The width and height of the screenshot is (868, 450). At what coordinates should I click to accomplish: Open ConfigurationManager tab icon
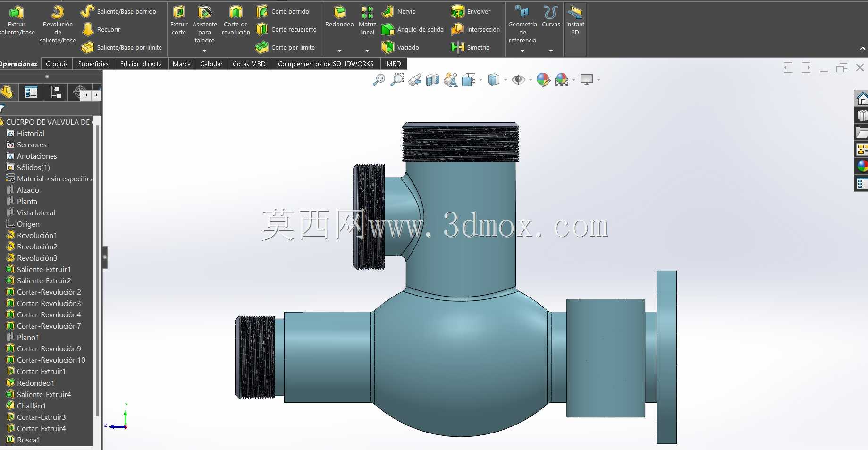click(x=56, y=92)
